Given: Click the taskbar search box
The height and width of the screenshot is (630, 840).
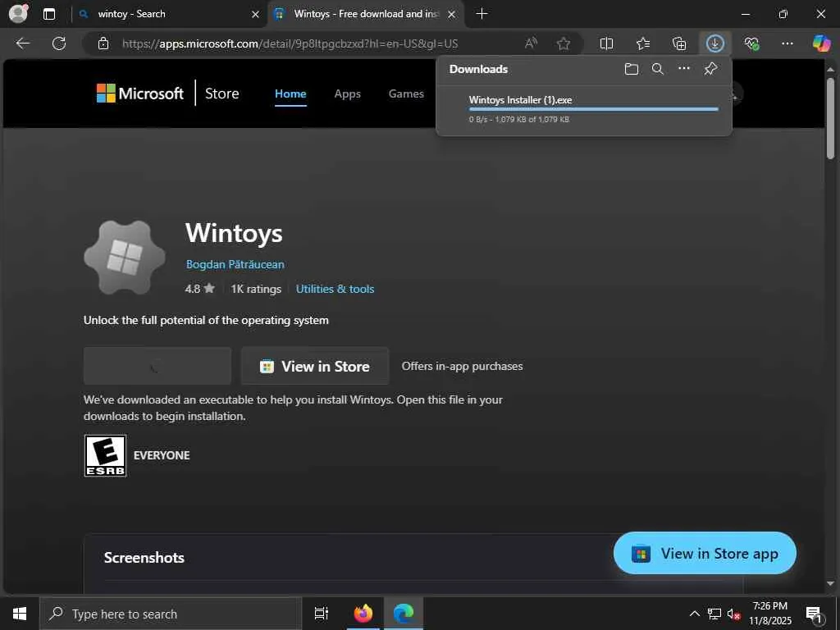Looking at the screenshot, I should click(171, 614).
